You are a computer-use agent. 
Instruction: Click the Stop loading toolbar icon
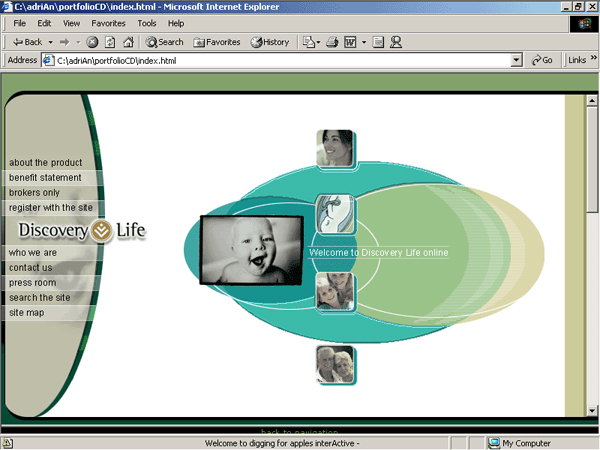[92, 42]
